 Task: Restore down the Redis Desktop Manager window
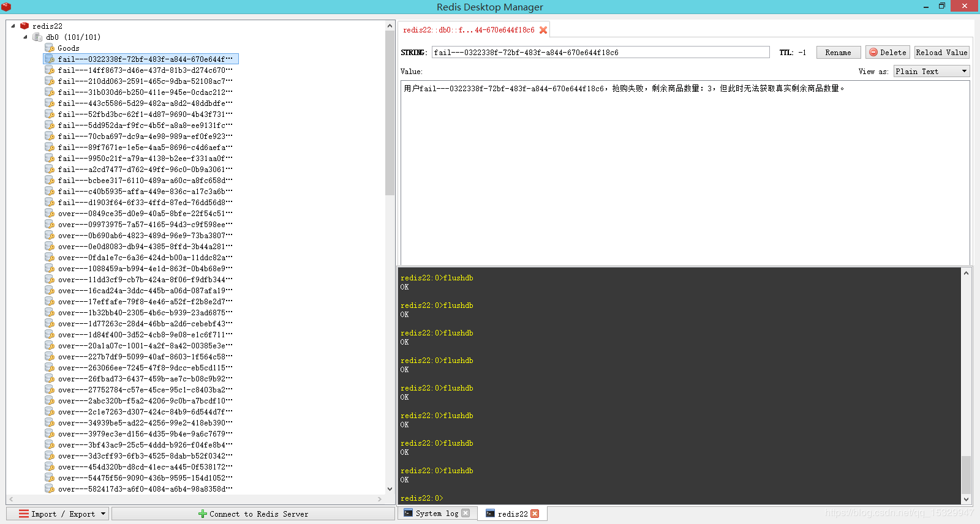click(x=942, y=6)
